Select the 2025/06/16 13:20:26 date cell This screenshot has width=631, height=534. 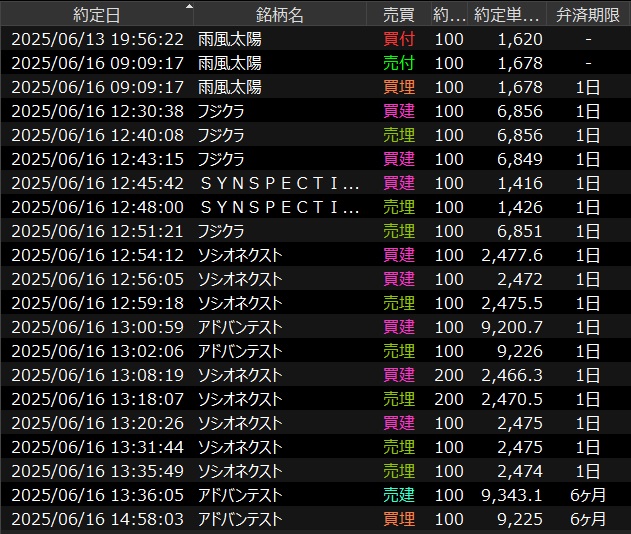[x=97, y=423]
